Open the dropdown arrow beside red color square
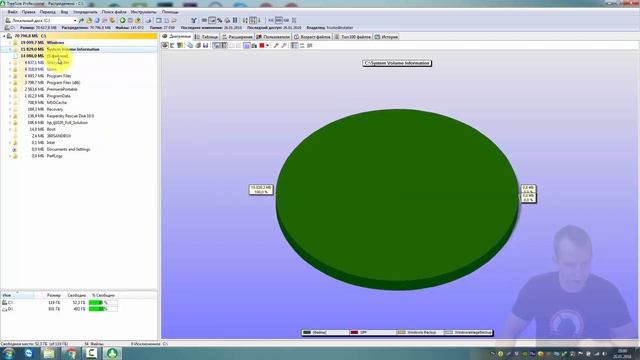Viewport: 640px width, 360px height. [268, 46]
